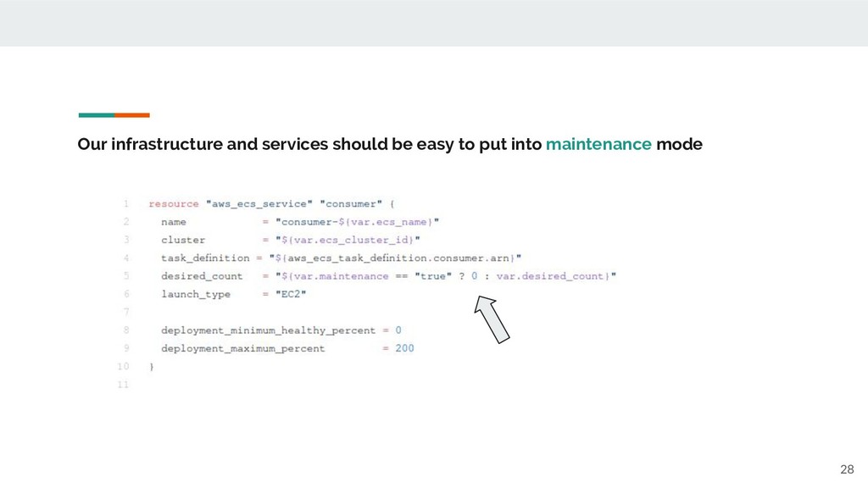This screenshot has height=488, width=868.
Task: Click the "launch_type" attribute key
Action: pyautogui.click(x=196, y=294)
